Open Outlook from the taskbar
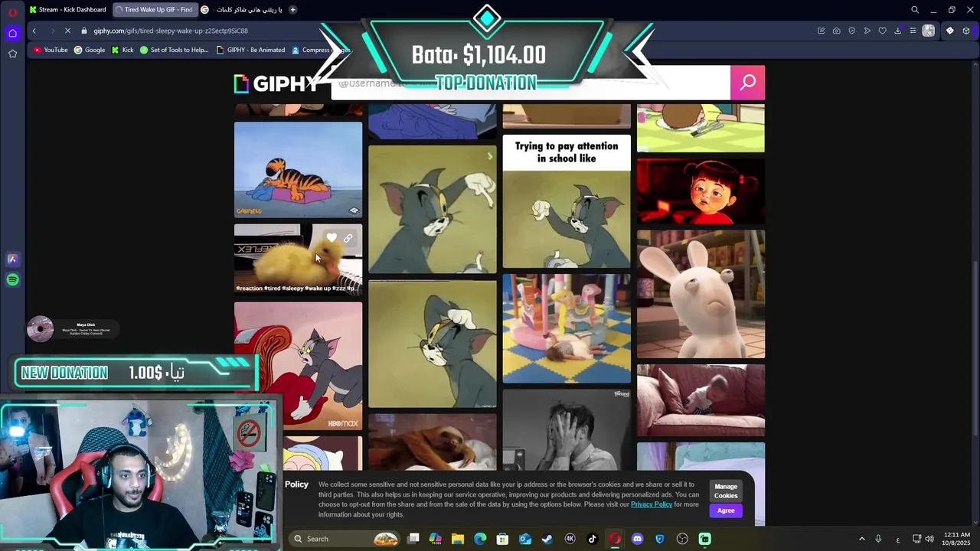Viewport: 980px width, 551px height. click(525, 539)
